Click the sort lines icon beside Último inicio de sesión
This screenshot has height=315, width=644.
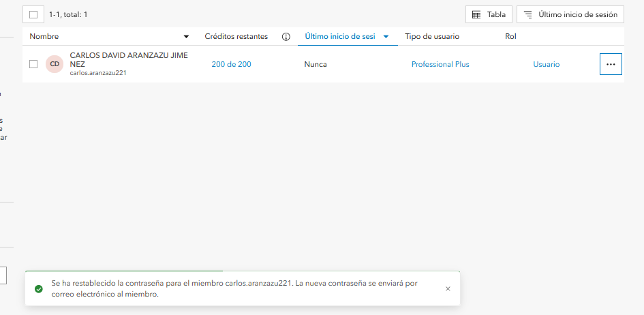(527, 15)
